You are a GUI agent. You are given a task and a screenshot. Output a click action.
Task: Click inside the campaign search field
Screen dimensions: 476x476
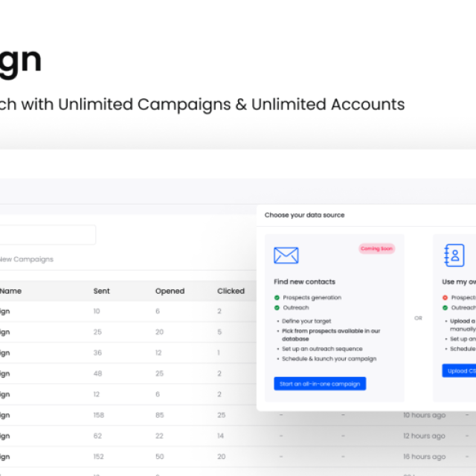coord(45,235)
